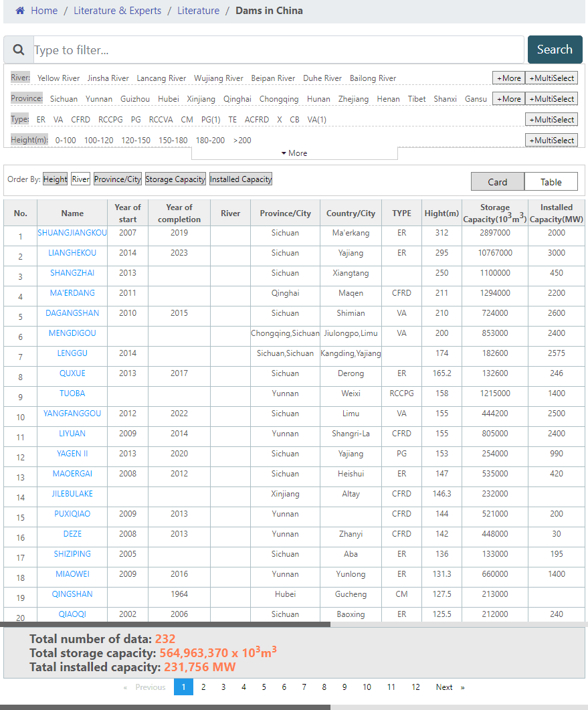Order by Province/City
The image size is (588, 710).
[x=118, y=179]
